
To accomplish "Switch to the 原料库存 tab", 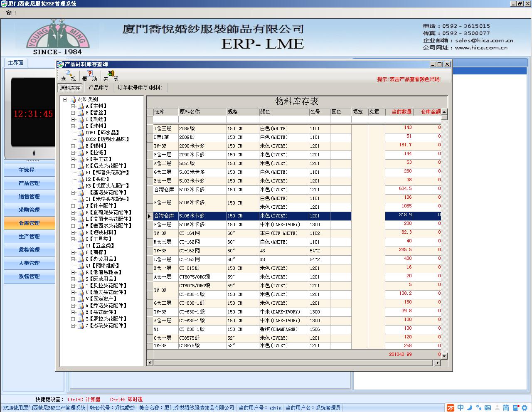I will (x=70, y=88).
